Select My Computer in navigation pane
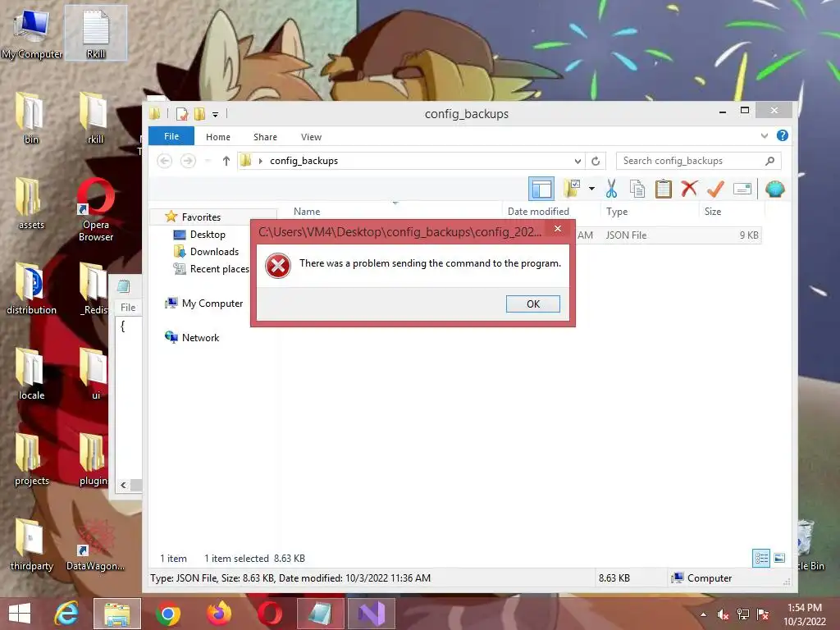 click(212, 304)
